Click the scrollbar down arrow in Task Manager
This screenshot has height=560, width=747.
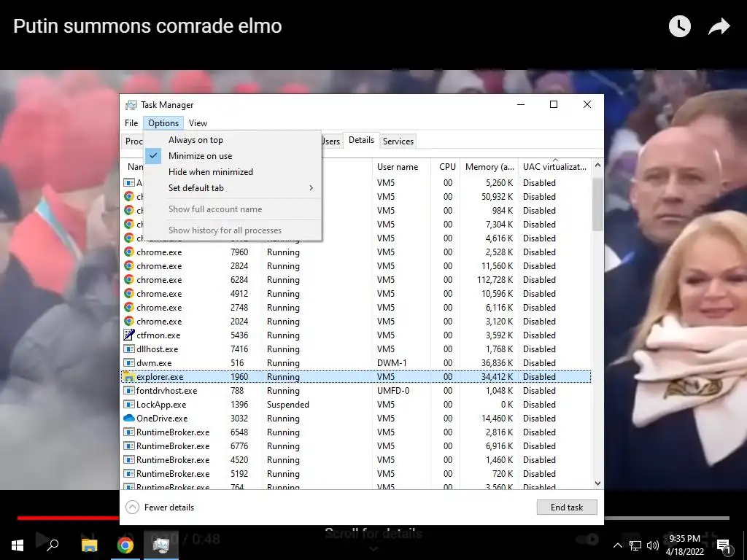598,483
